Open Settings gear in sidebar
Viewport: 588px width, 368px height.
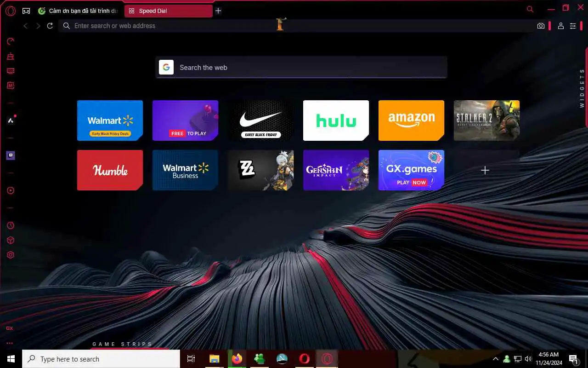pos(11,255)
